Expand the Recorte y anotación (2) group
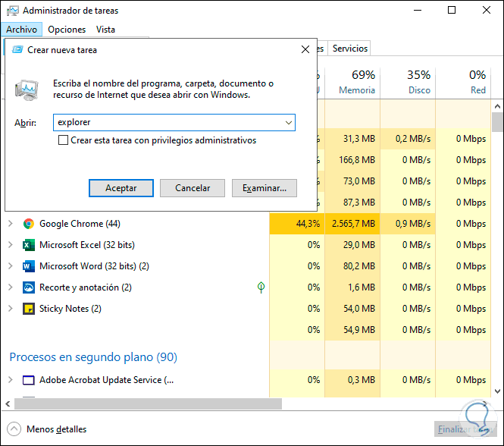The width and height of the screenshot is (504, 446). click(x=11, y=287)
